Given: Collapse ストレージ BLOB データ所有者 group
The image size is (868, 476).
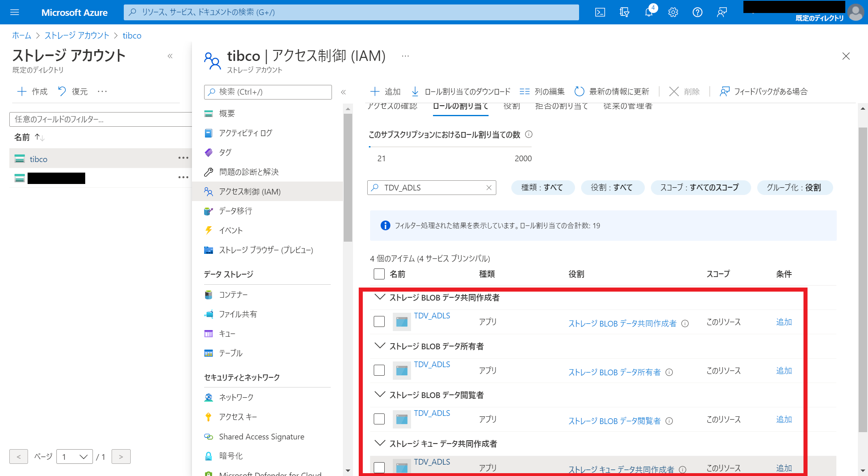Looking at the screenshot, I should [x=380, y=346].
